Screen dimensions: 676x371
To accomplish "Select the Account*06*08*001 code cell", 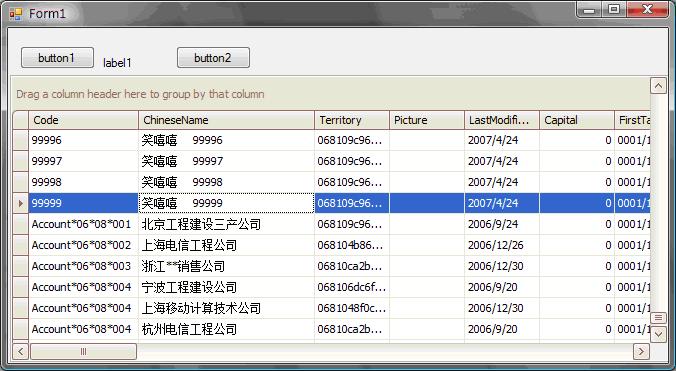I will coord(83,224).
